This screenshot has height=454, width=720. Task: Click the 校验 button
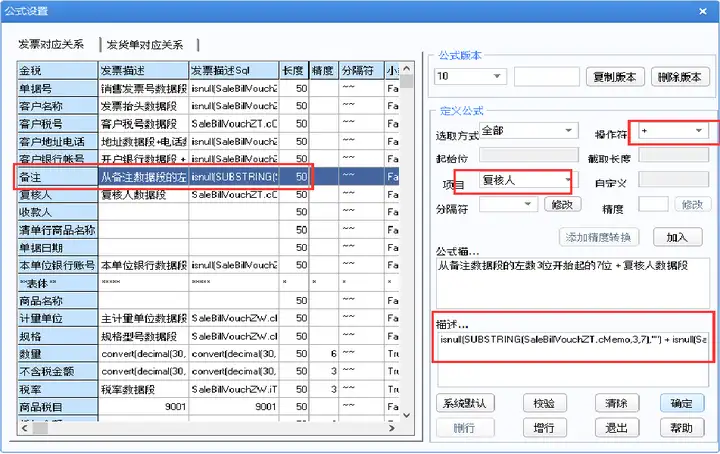click(x=545, y=404)
